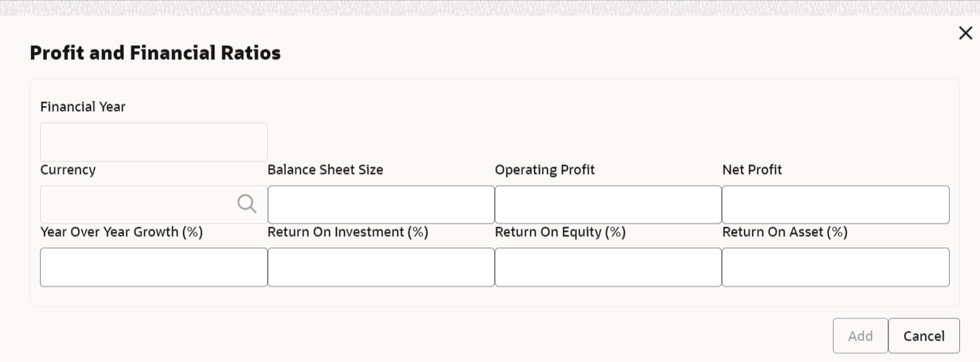Screen dimensions: 980x362
Task: Close the dialog with the X icon
Action: pyautogui.click(x=965, y=33)
